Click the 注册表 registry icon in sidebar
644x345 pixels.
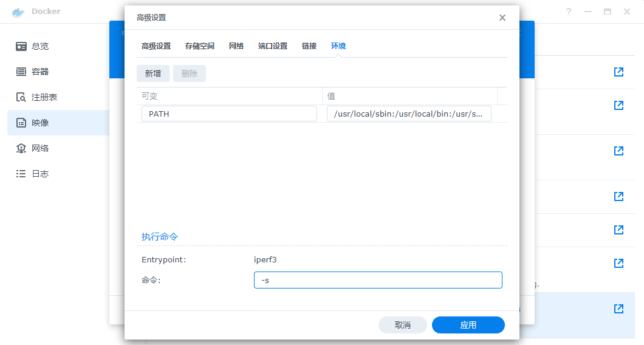pyautogui.click(x=21, y=97)
